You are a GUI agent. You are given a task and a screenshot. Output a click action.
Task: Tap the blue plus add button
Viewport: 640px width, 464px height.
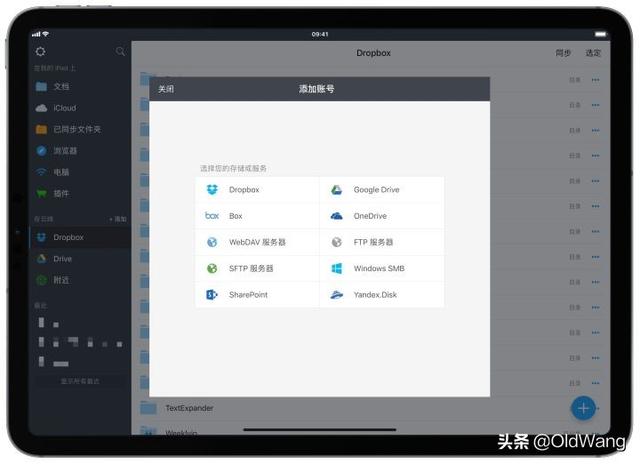(x=583, y=408)
